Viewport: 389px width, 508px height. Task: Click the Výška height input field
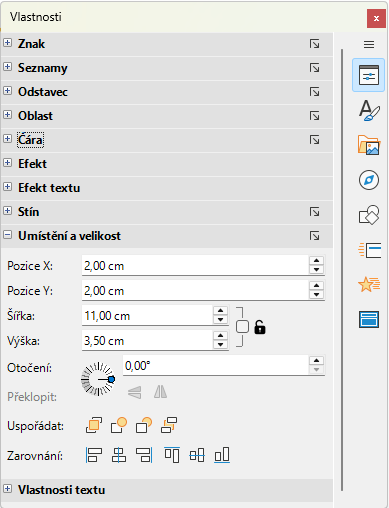pos(147,341)
